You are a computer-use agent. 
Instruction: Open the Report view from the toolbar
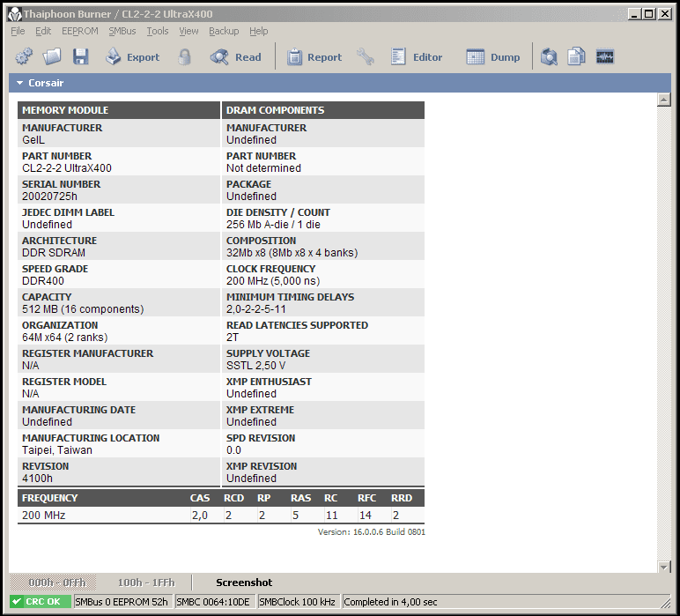point(314,56)
